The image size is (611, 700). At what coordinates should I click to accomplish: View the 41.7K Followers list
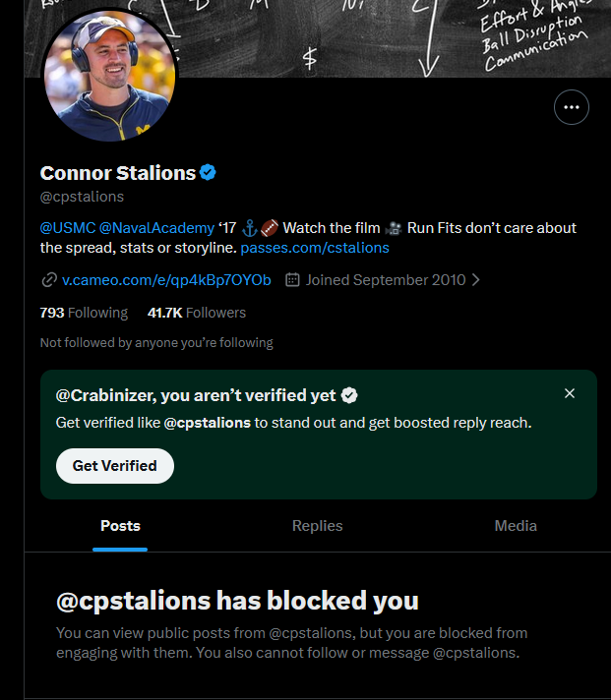[197, 313]
